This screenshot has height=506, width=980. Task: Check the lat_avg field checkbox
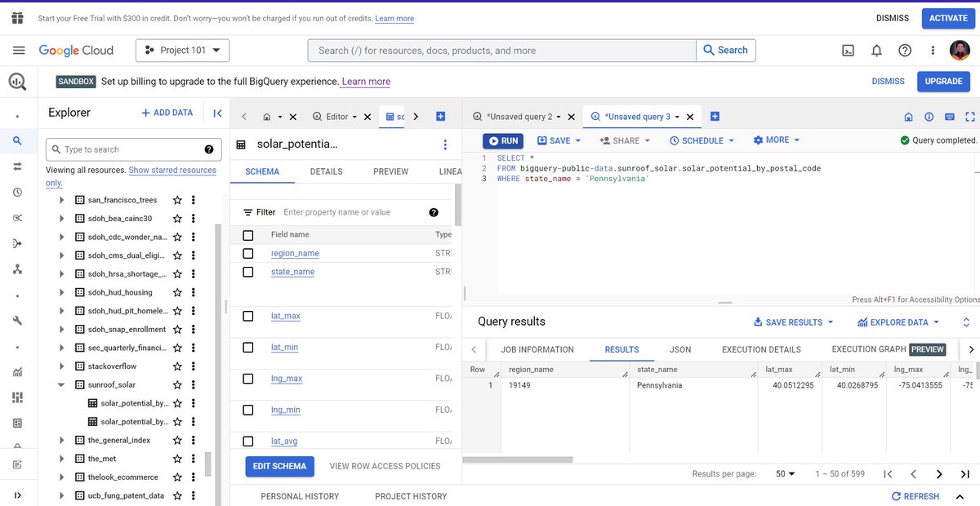[248, 441]
